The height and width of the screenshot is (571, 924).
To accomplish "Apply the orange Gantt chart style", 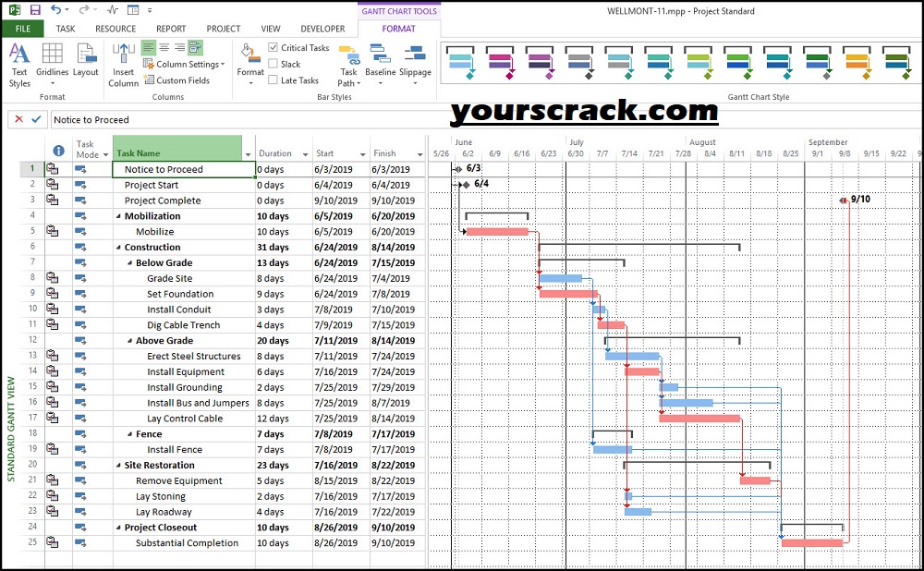I will 858,63.
